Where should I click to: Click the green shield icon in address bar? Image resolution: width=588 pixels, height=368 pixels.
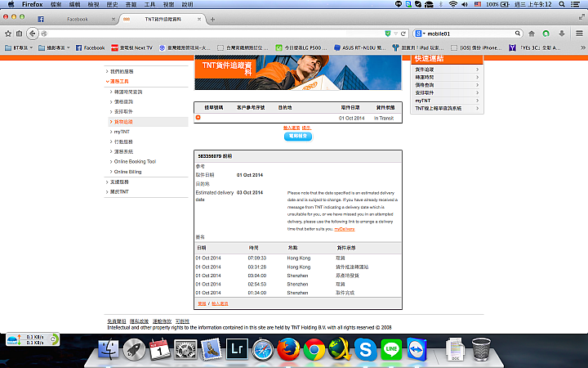coord(388,34)
